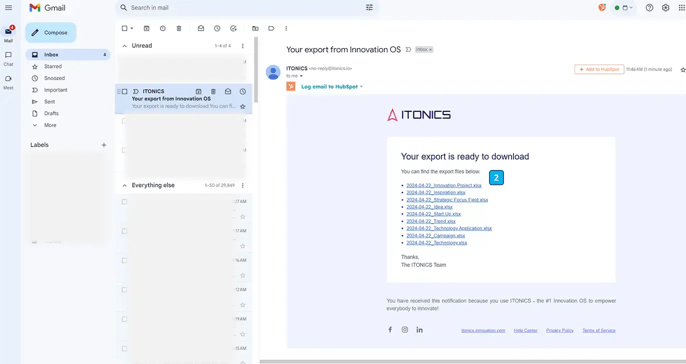
Task: Open the search options filter icon
Action: (369, 7)
